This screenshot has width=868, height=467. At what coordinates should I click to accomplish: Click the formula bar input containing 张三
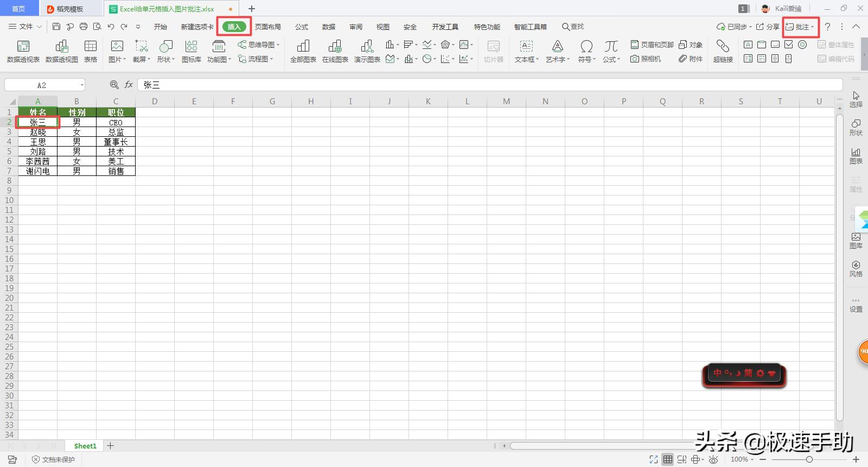click(x=490, y=85)
